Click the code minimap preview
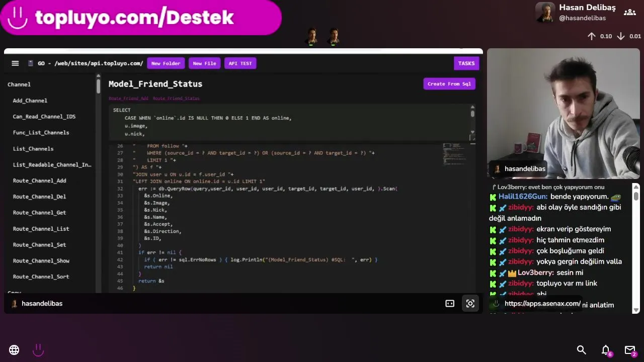Screen dimensions: 644x362 [455, 153]
